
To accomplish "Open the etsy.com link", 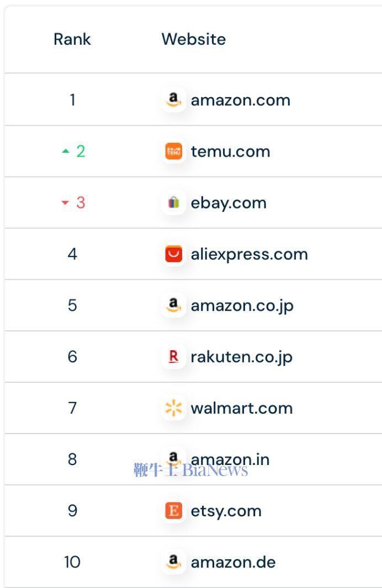I will point(226,511).
